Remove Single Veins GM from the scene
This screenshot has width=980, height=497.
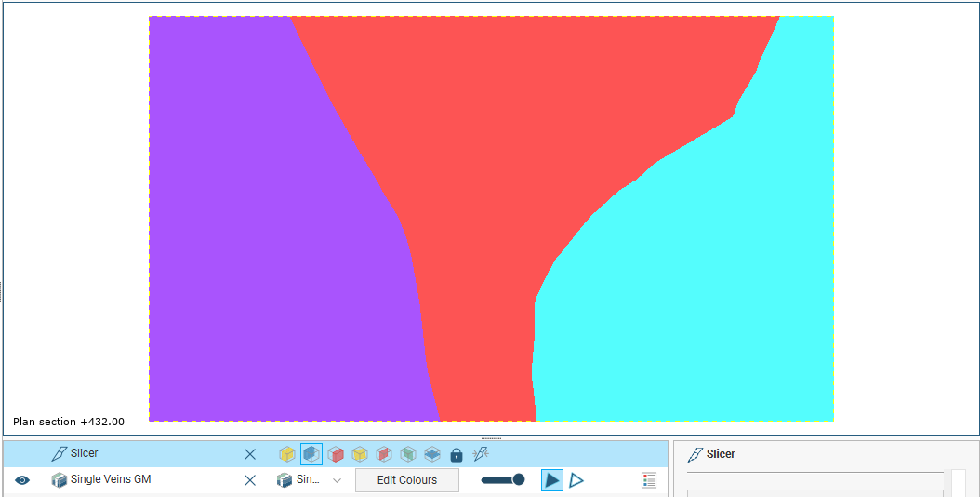pos(250,480)
